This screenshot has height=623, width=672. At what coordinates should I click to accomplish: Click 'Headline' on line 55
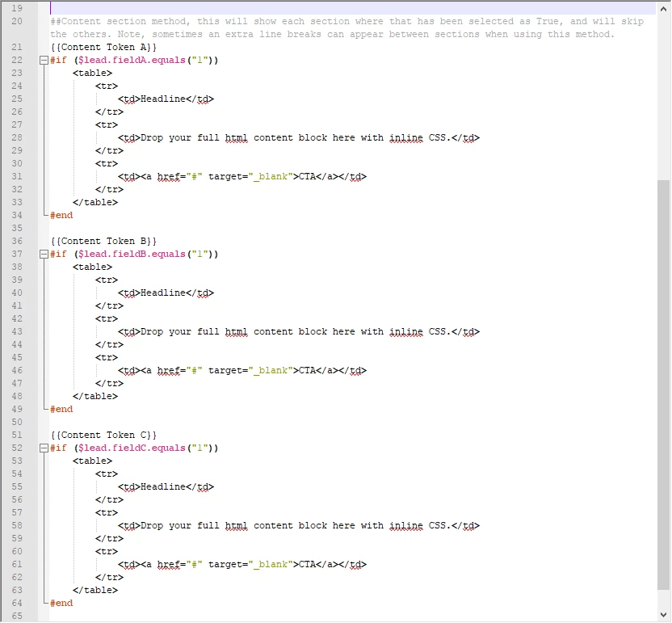point(163,486)
